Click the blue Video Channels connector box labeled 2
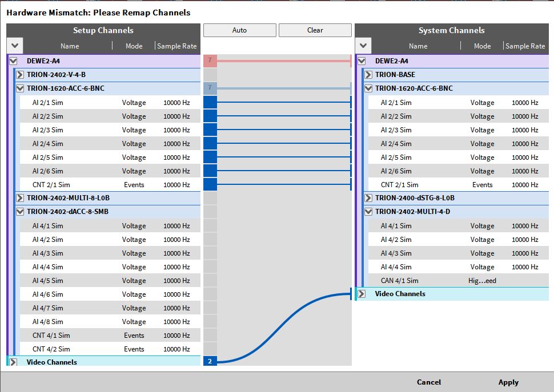 click(x=210, y=362)
